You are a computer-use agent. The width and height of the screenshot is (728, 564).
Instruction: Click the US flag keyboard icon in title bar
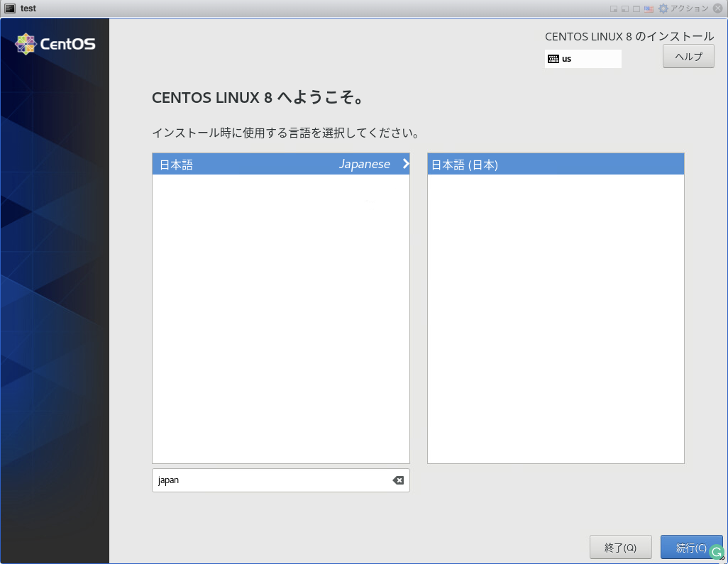(649, 9)
